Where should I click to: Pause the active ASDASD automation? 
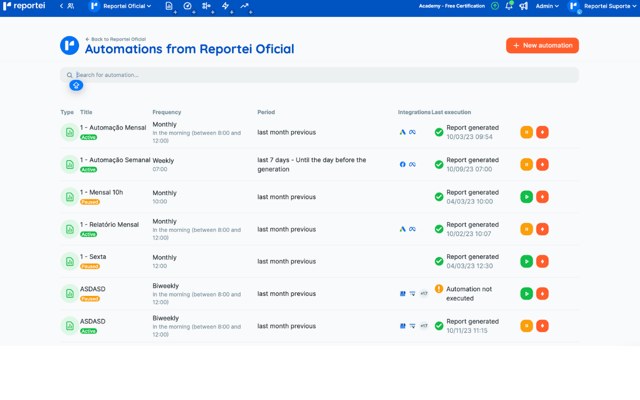click(x=527, y=326)
